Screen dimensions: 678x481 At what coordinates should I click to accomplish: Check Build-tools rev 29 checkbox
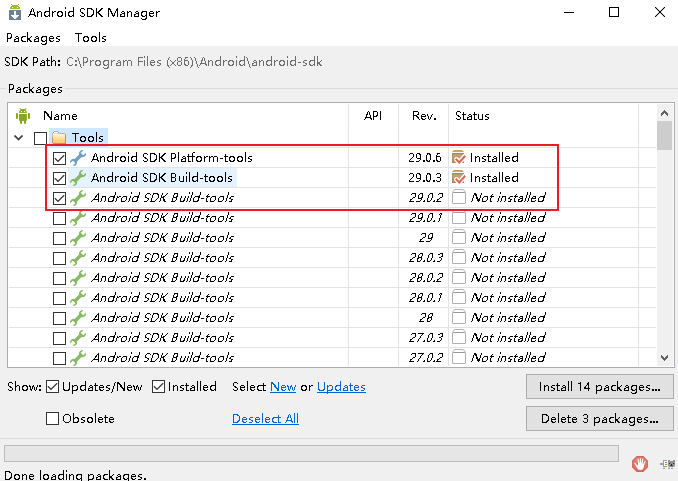click(x=59, y=238)
